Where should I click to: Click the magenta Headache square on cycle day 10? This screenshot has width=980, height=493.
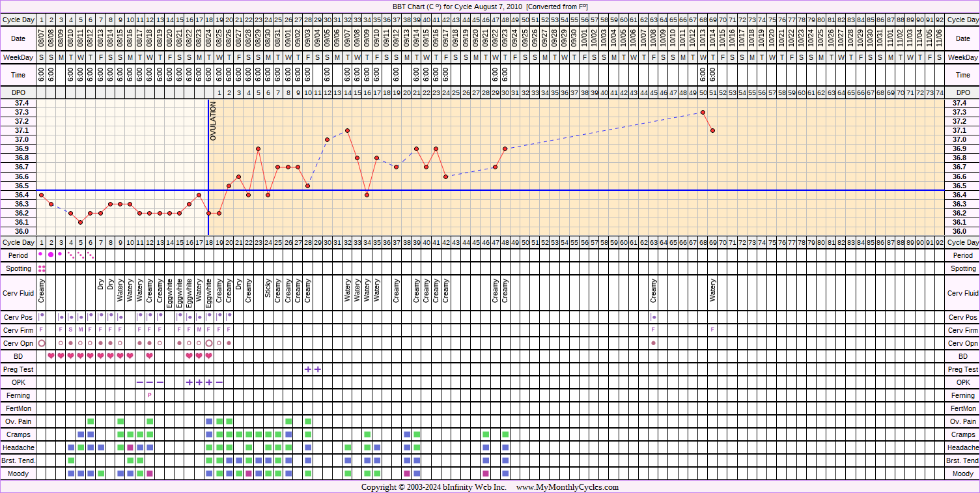(130, 447)
